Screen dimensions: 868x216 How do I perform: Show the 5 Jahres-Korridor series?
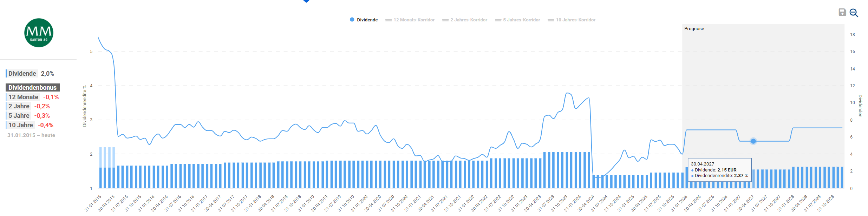(x=517, y=20)
